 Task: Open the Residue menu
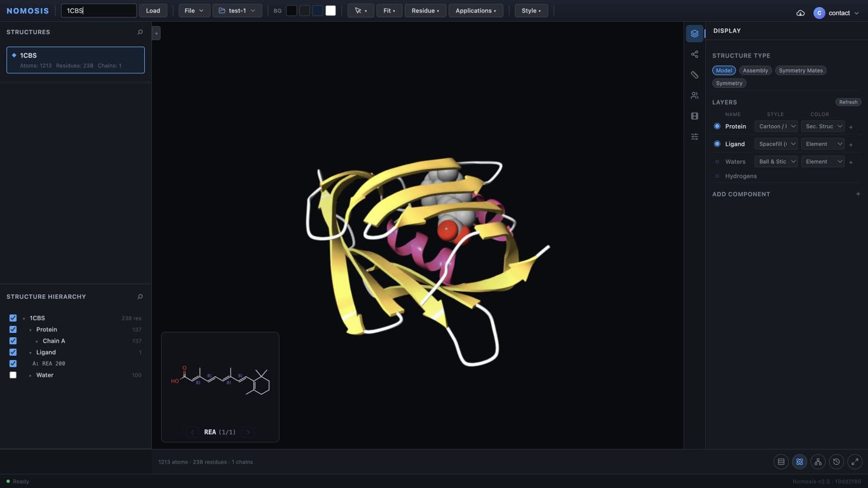click(x=425, y=11)
